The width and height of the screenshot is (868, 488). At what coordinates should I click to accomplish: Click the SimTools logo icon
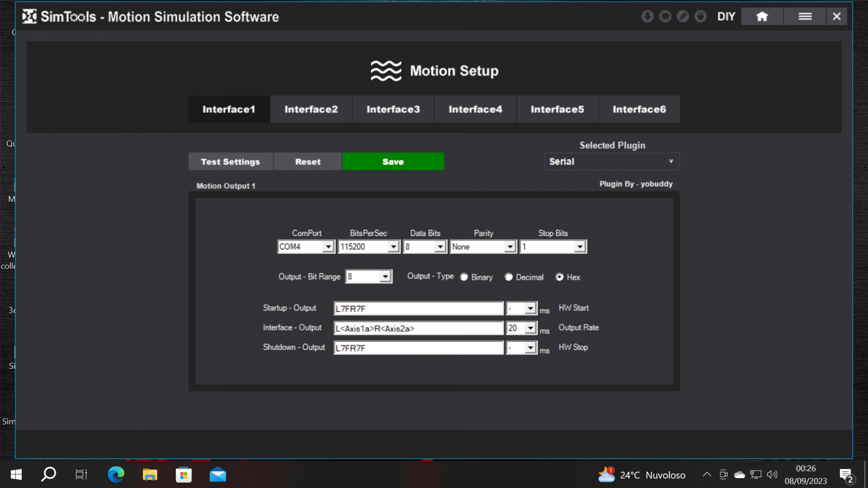pyautogui.click(x=29, y=16)
